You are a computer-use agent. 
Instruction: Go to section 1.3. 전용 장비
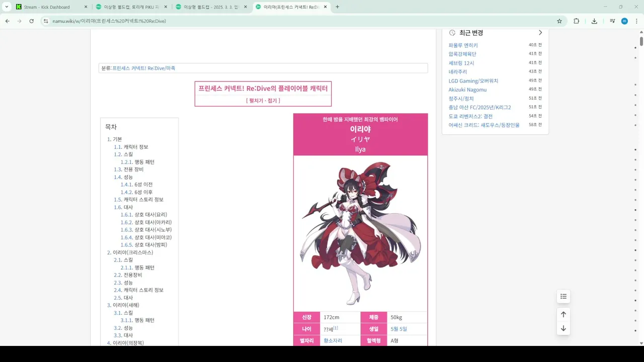click(128, 169)
